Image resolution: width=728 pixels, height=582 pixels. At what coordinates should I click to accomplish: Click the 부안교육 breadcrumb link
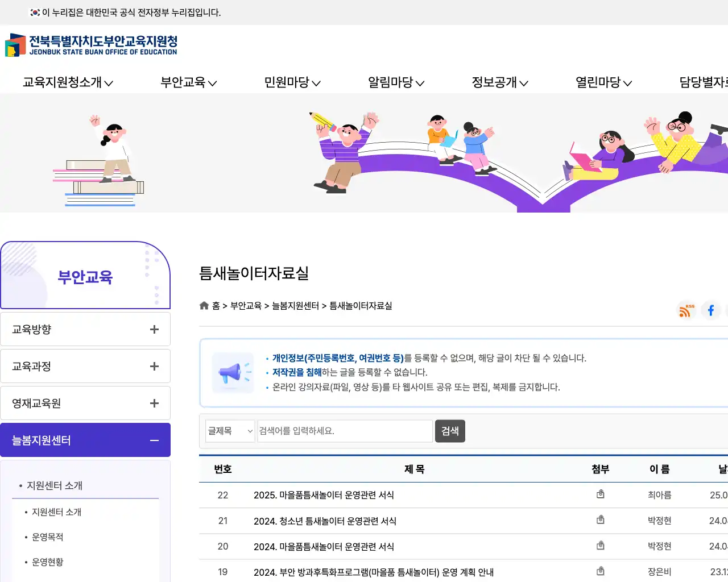pos(247,305)
